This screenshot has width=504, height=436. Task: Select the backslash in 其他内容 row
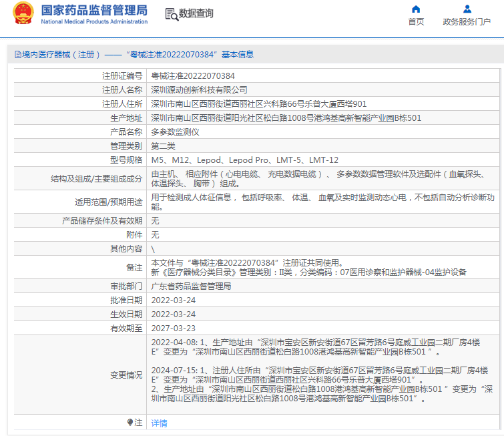[153, 249]
